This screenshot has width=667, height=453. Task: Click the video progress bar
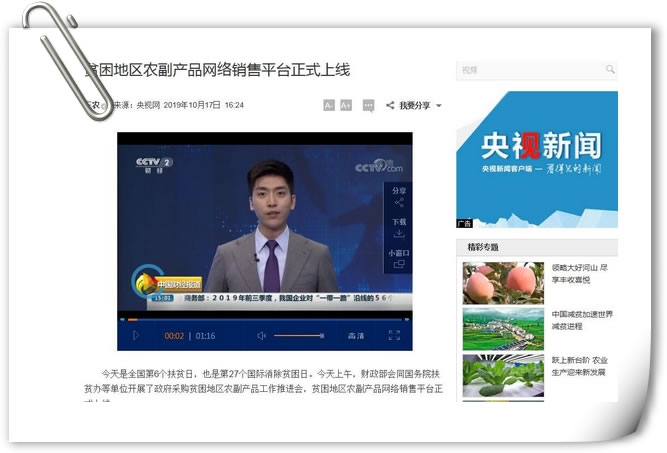(x=264, y=320)
